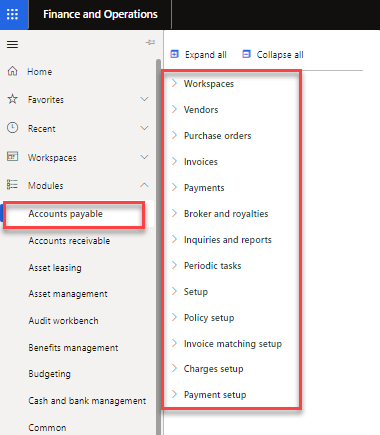This screenshot has height=435, width=380.
Task: Expand Broker and royalties chevron
Action: point(174,213)
